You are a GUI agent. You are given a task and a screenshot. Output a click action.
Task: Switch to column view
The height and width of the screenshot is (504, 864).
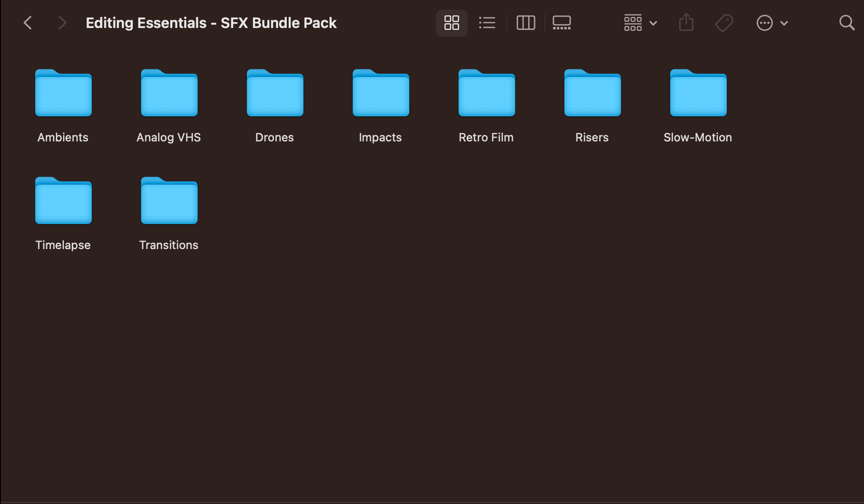click(525, 23)
